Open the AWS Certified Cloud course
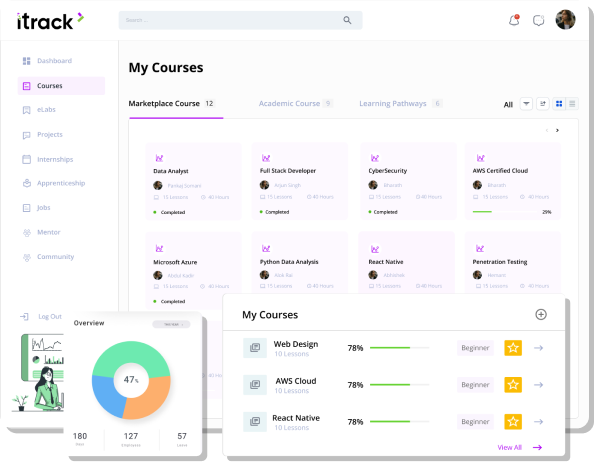 click(x=513, y=181)
